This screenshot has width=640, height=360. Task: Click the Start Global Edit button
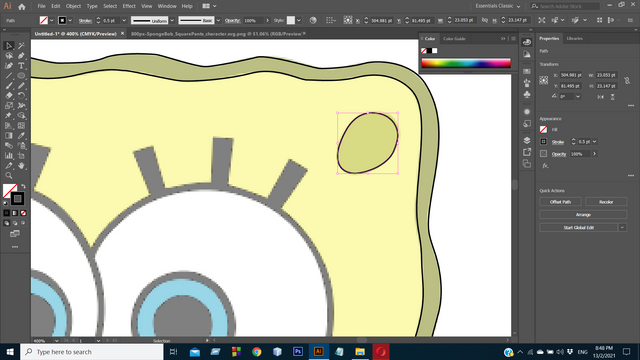pos(578,227)
